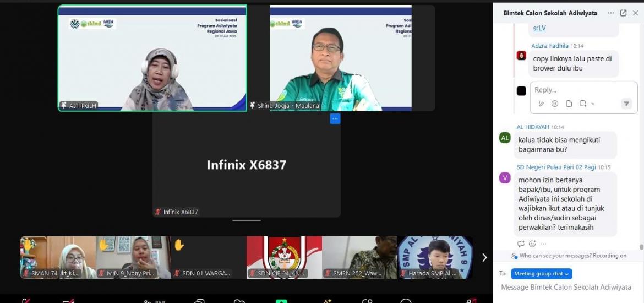Open the srLV link in chat
Image resolution: width=644 pixels, height=303 pixels.
539,28
